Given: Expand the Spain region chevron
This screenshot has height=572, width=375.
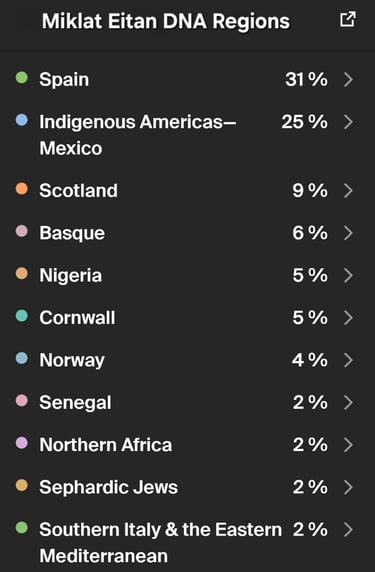Looking at the screenshot, I should click(x=348, y=80).
